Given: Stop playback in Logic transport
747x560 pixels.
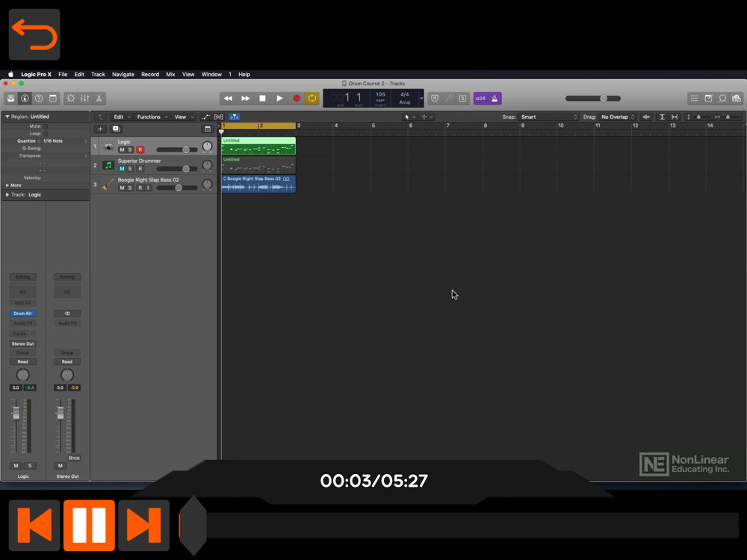Looking at the screenshot, I should click(262, 99).
